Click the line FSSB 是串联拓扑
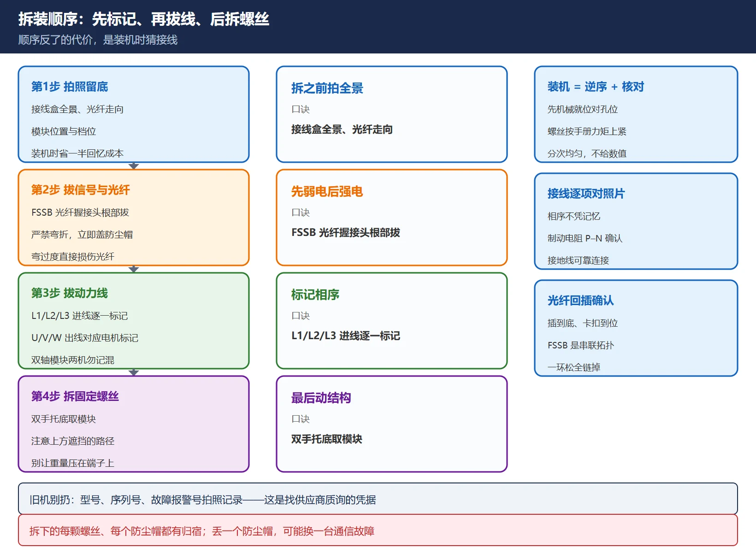 (x=581, y=345)
